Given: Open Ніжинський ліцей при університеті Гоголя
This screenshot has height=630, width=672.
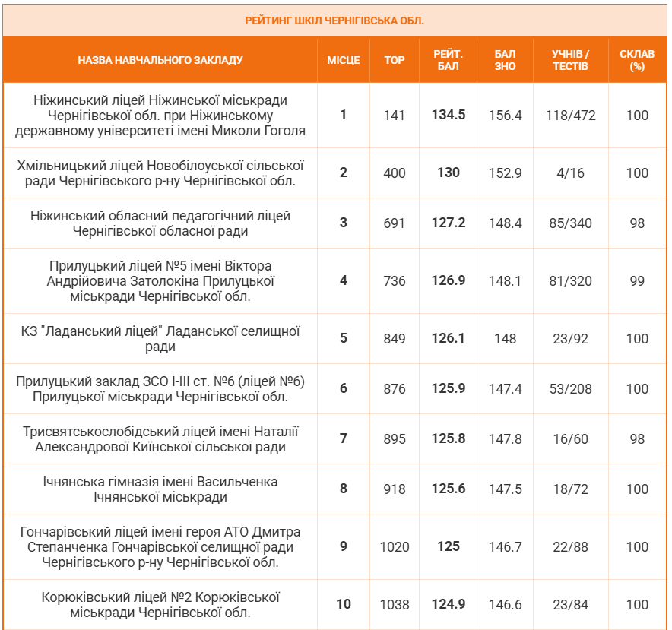Looking at the screenshot, I should 160,116.
